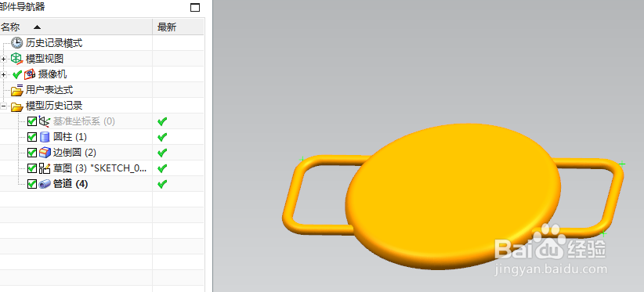Select the 模型历史记录 tree item
Viewport: 644px width, 292px height.
tap(54, 106)
